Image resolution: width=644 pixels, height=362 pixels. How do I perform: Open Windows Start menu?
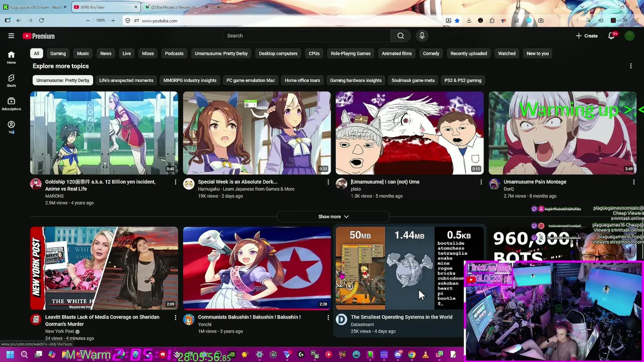(x=10, y=354)
